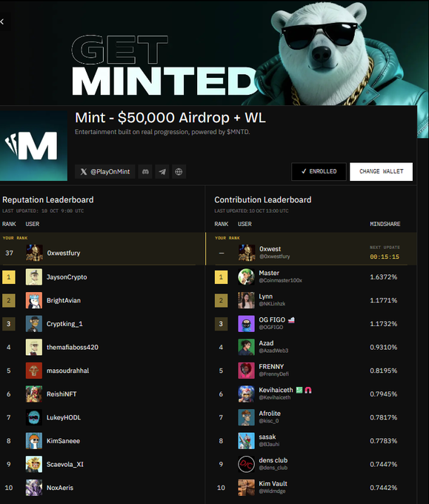
Task: Click OG FIGO's avatar
Action: point(246,324)
